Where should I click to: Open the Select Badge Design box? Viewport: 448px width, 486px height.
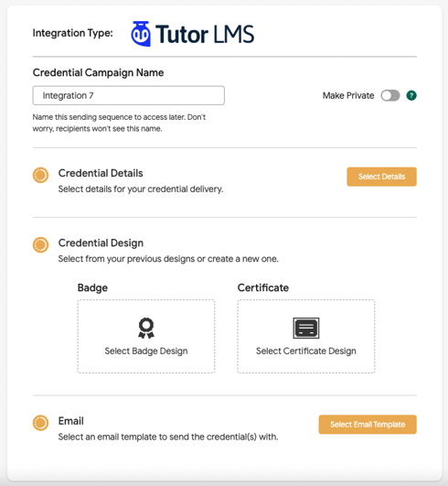tap(146, 336)
